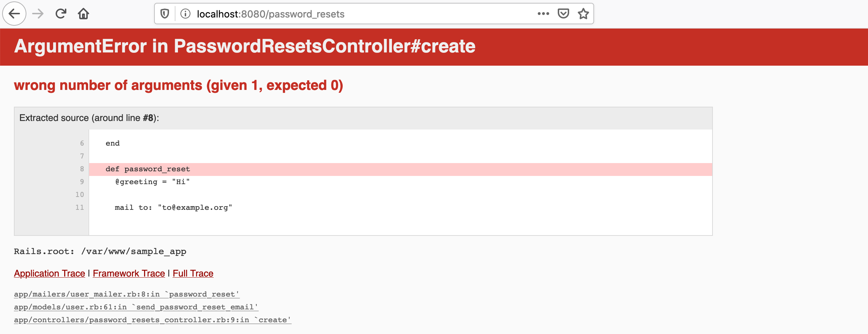This screenshot has height=334, width=868.
Task: Open user.rb send_password_reset_email trace entry
Action: coord(136,307)
